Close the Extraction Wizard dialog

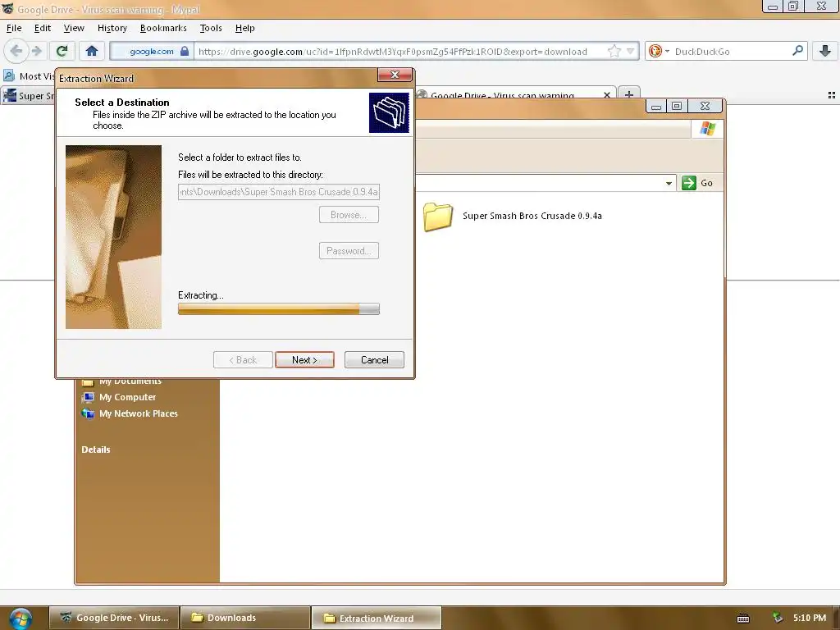point(395,75)
